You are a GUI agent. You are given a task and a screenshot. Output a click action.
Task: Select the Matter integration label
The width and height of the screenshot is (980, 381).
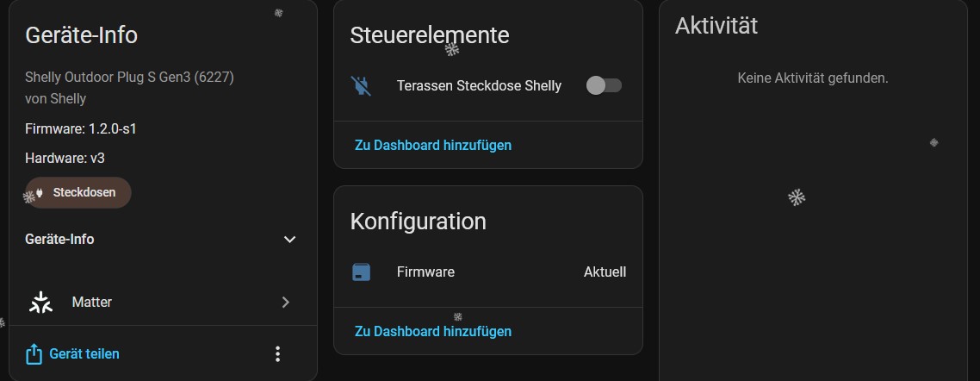click(x=92, y=303)
